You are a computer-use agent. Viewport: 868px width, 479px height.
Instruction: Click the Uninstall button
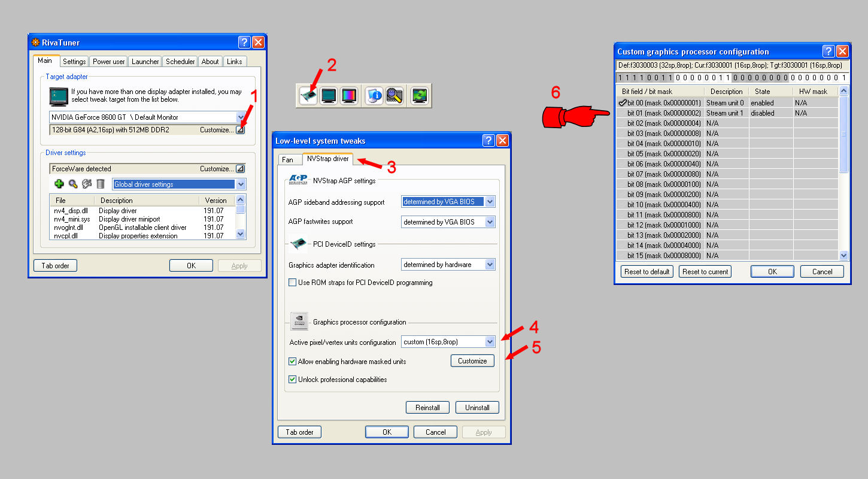point(477,408)
